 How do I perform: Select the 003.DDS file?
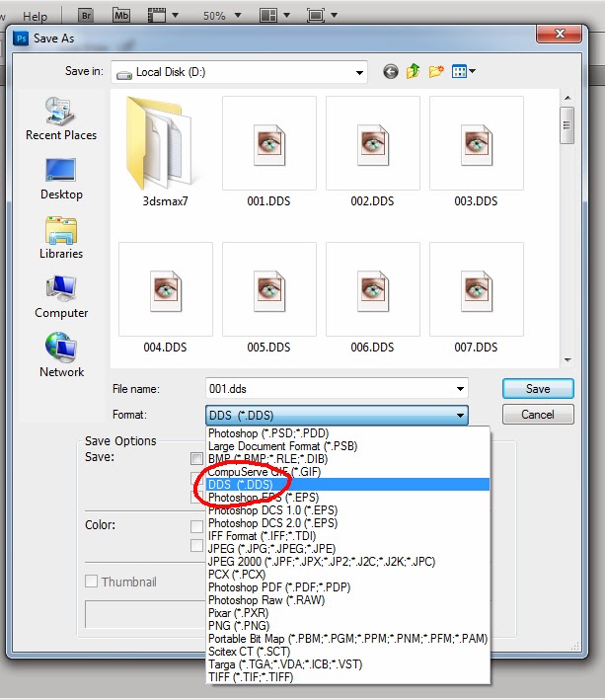(x=476, y=152)
